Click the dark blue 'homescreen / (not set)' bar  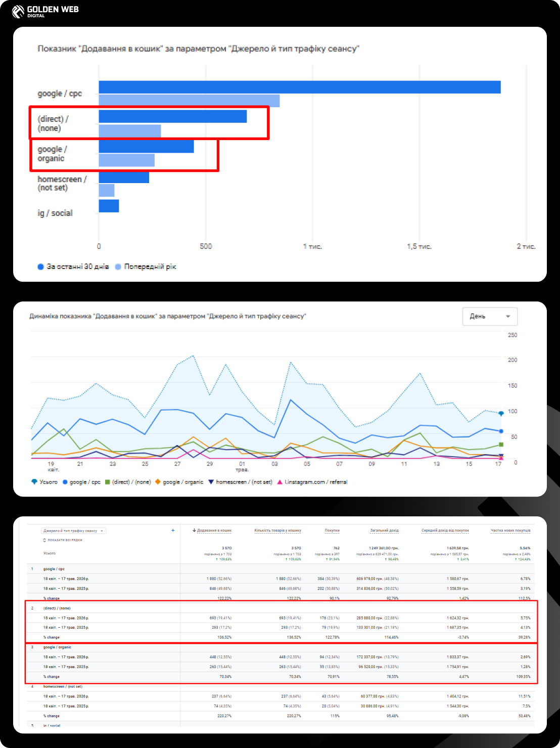coord(124,177)
